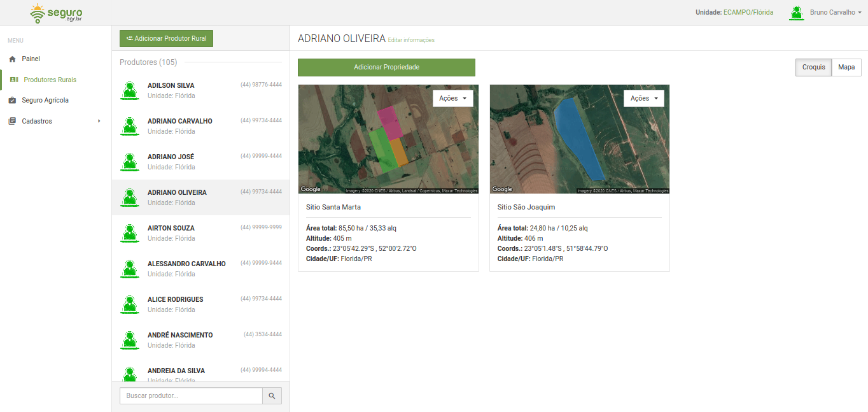Click the Sitio Santa Marta title
The height and width of the screenshot is (412, 868).
[x=333, y=207]
